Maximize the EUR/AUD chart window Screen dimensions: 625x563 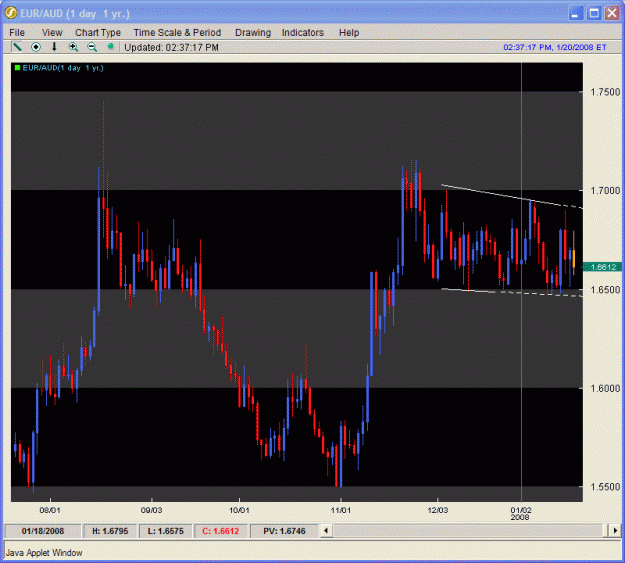tap(594, 13)
